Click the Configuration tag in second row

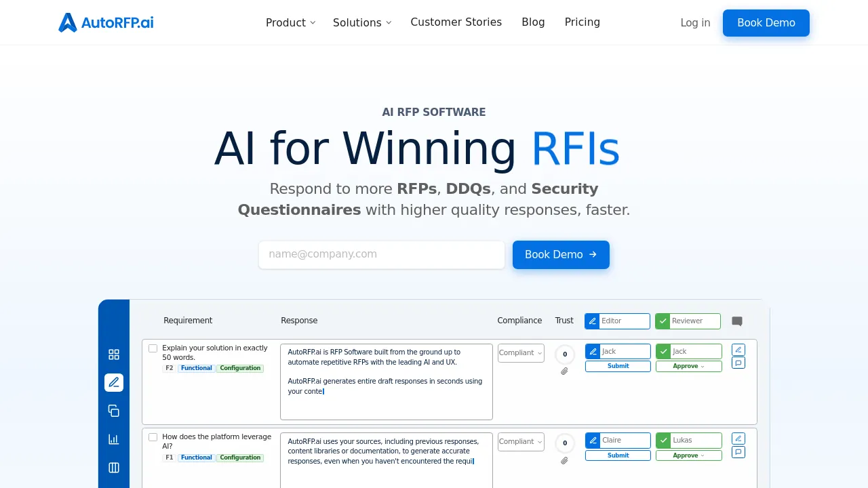pyautogui.click(x=240, y=458)
